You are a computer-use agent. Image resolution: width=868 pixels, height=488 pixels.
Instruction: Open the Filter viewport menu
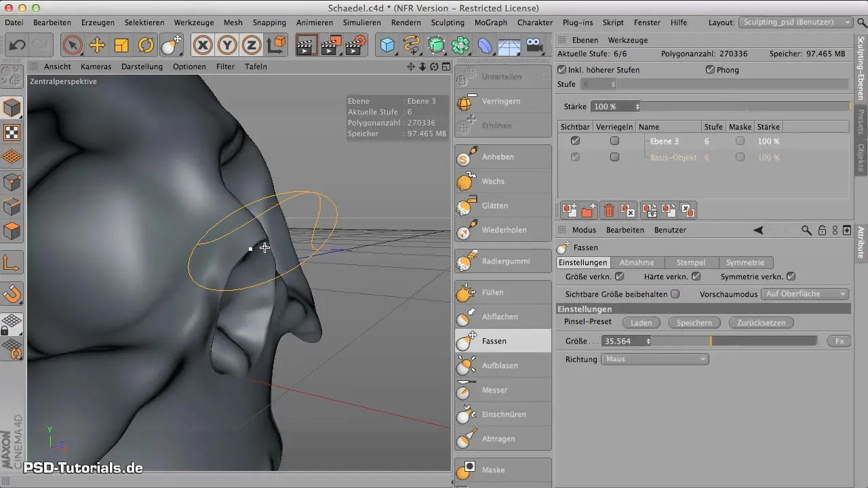[x=226, y=66]
